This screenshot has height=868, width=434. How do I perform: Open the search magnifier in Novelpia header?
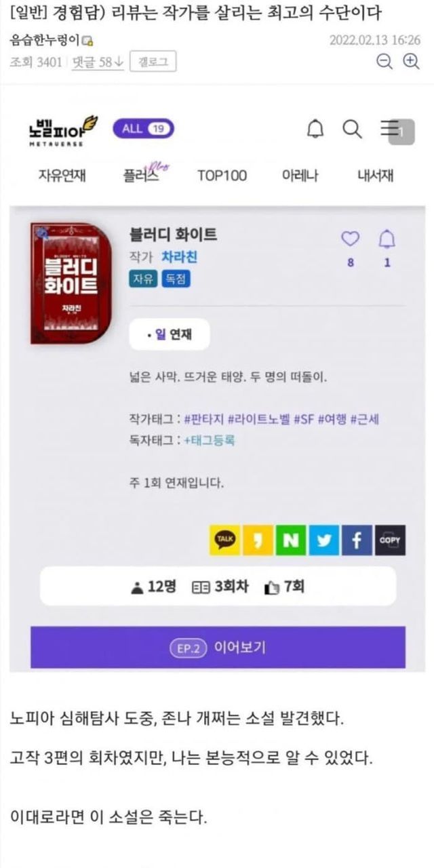(352, 129)
